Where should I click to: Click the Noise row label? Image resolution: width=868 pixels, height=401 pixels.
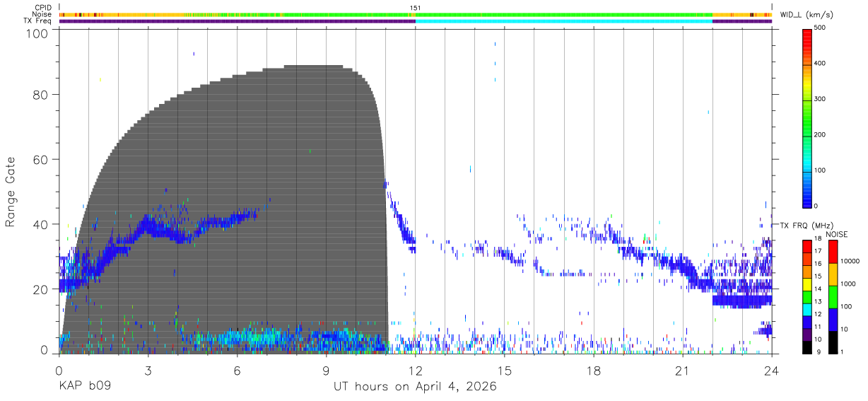42,14
